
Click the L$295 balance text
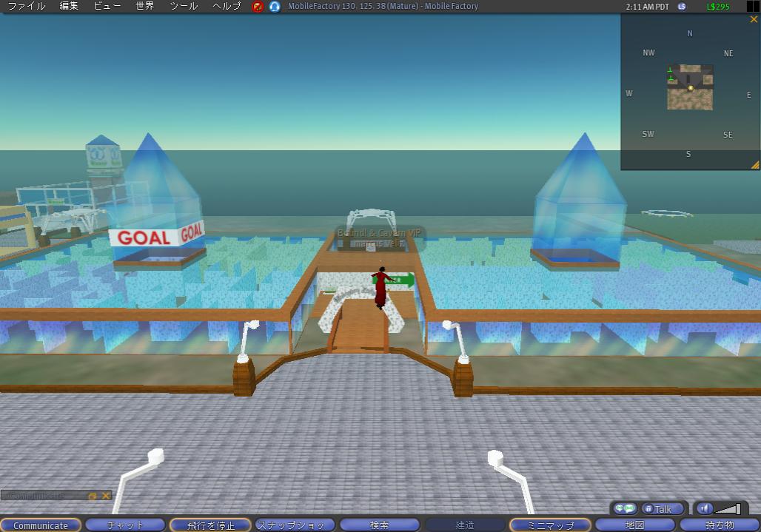coord(718,7)
